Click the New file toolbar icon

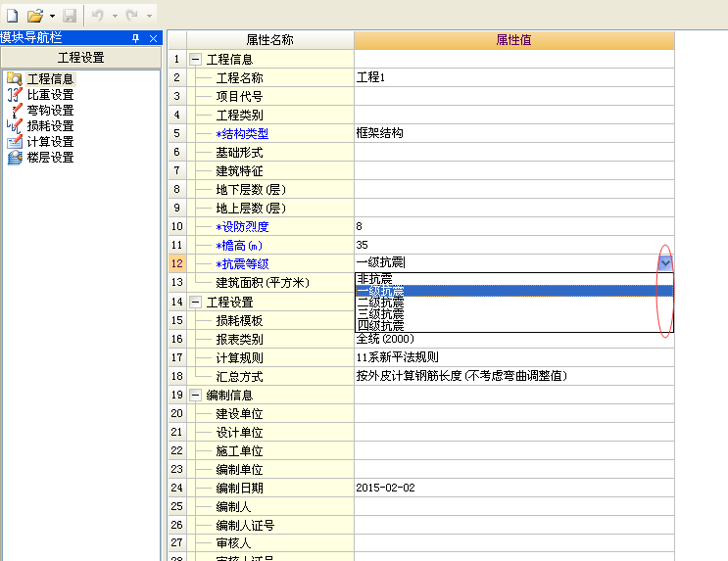click(x=12, y=16)
